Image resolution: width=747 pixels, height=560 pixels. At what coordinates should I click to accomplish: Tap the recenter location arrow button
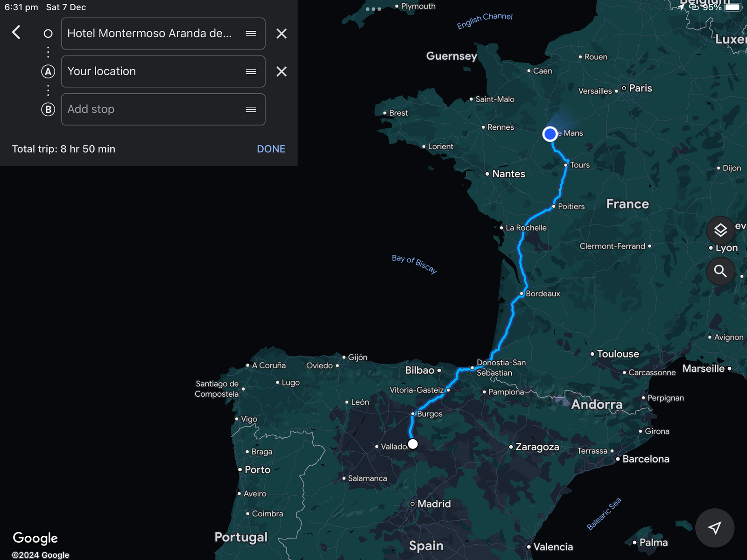pos(714,528)
